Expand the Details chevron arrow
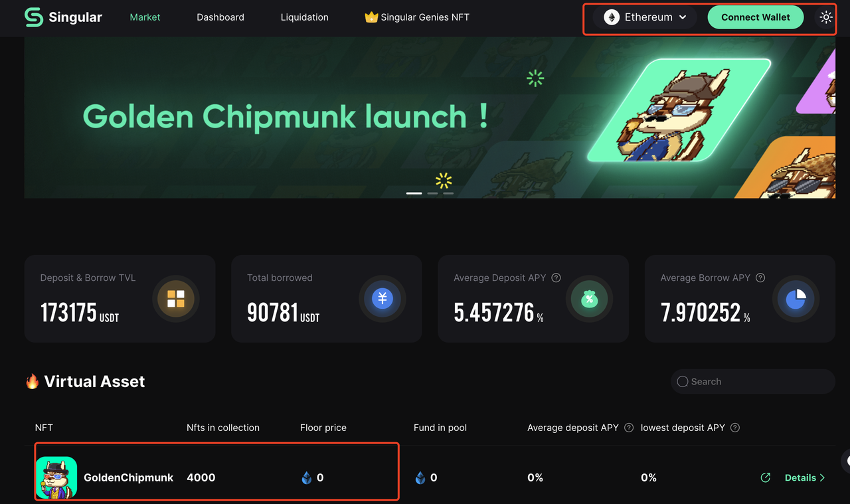This screenshot has width=850, height=504. click(823, 477)
